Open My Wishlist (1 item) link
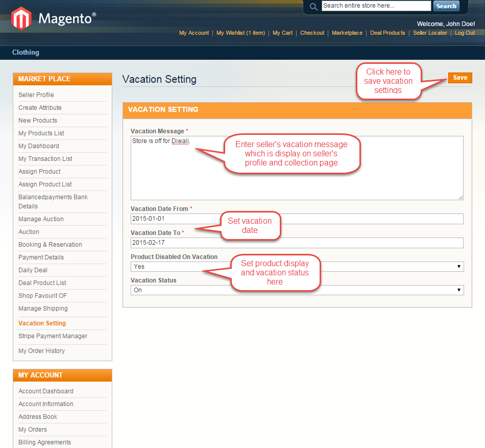 point(240,33)
